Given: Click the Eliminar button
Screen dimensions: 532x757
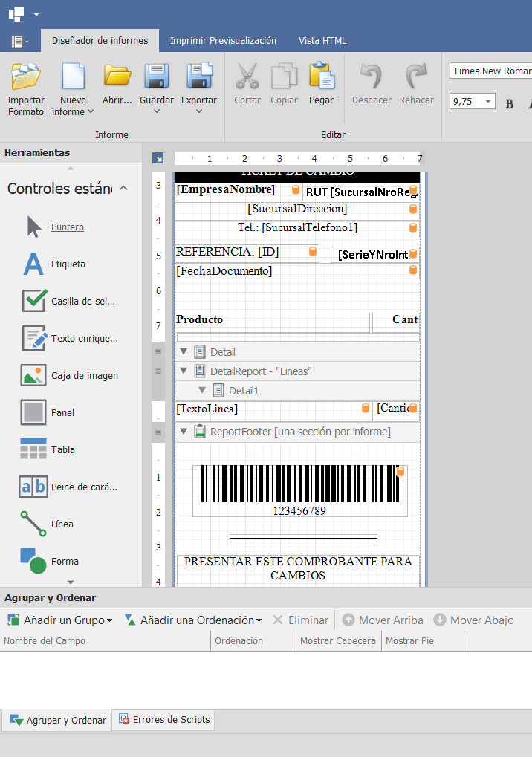Looking at the screenshot, I should [300, 620].
